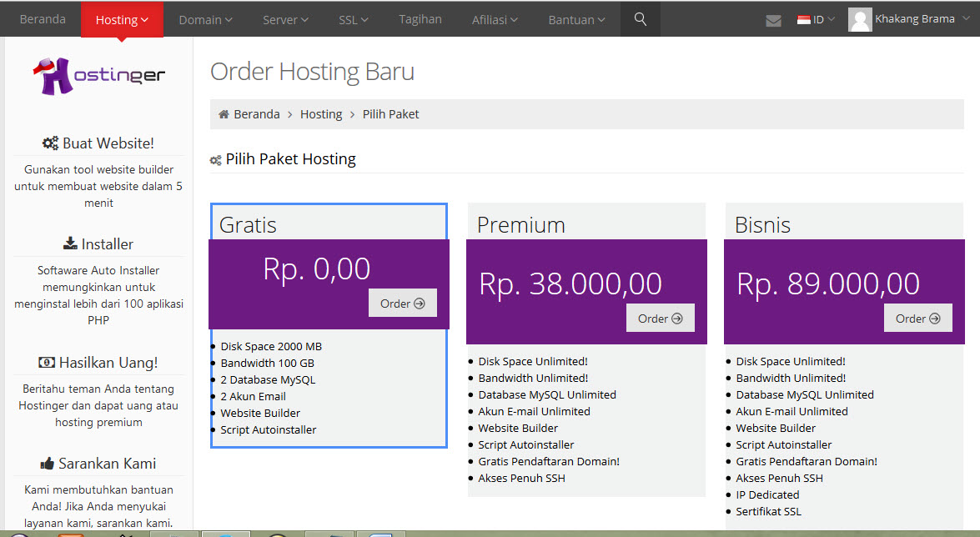Expand the ID language selector
980x537 pixels.
coord(816,20)
